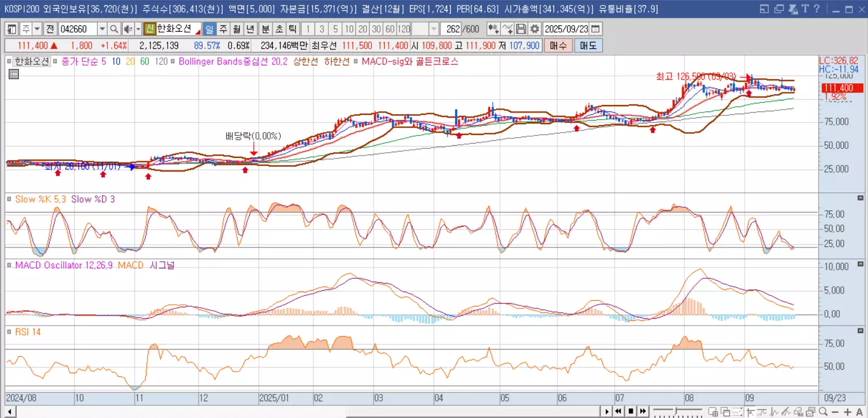Click the trend line drawing icon
The width and height of the screenshot is (868, 418).
786,412
